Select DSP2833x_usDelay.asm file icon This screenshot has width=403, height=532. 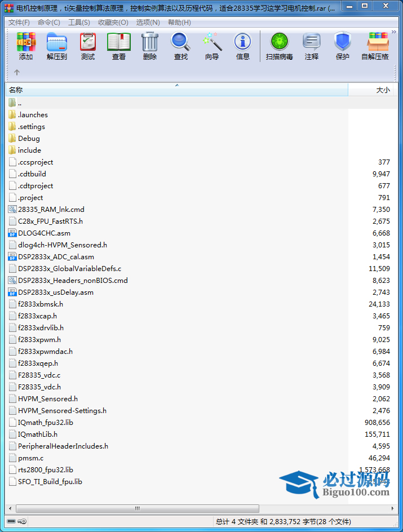coord(12,292)
